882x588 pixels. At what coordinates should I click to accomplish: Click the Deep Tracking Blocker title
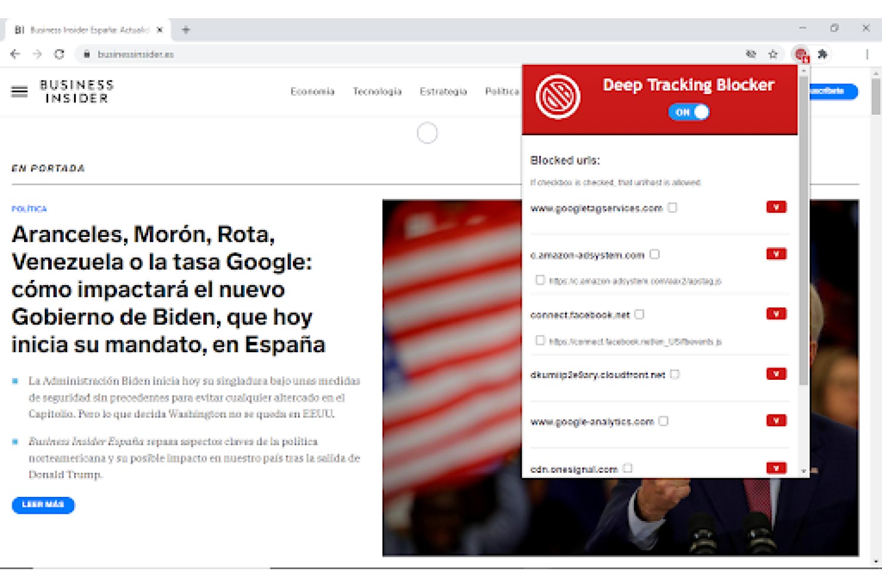689,85
